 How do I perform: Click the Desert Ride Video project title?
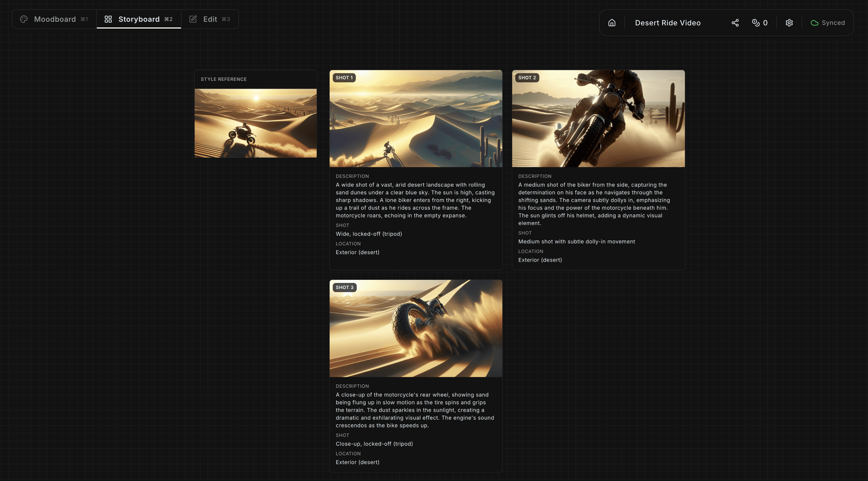(x=668, y=23)
